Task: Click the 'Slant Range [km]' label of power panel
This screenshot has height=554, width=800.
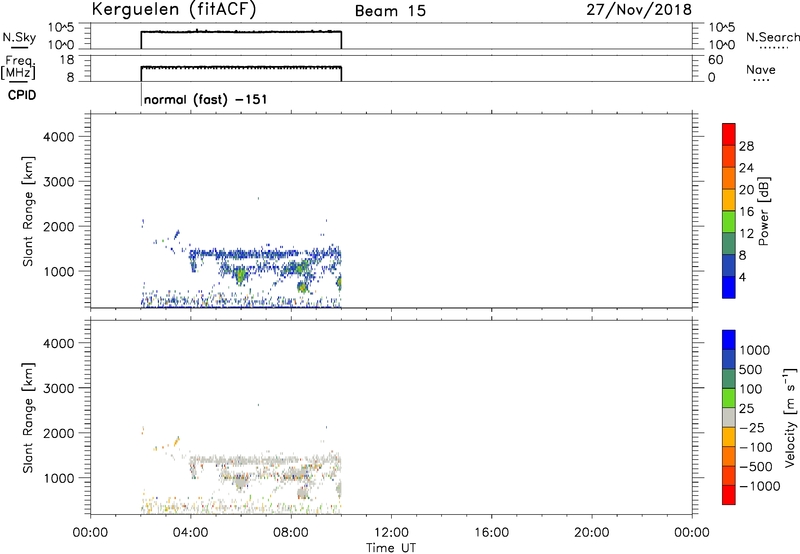Action: click(28, 211)
